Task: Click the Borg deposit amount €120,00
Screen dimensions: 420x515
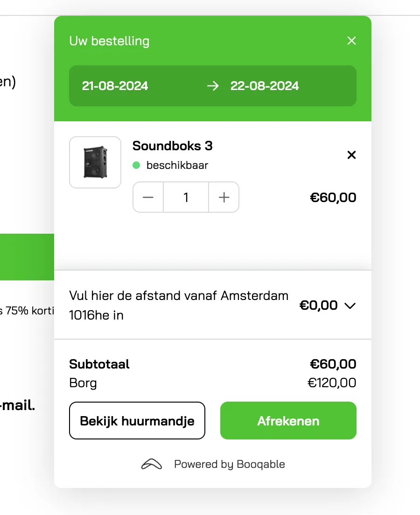Action: click(332, 383)
